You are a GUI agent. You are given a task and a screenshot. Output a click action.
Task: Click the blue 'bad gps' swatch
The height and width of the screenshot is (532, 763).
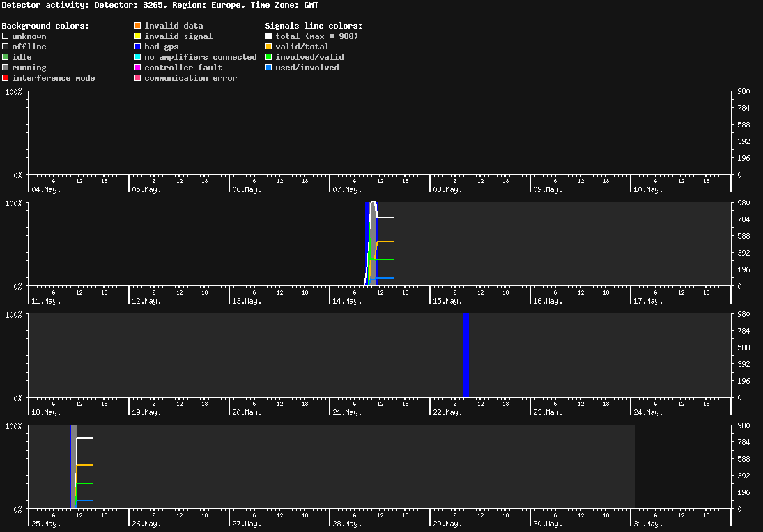[138, 46]
